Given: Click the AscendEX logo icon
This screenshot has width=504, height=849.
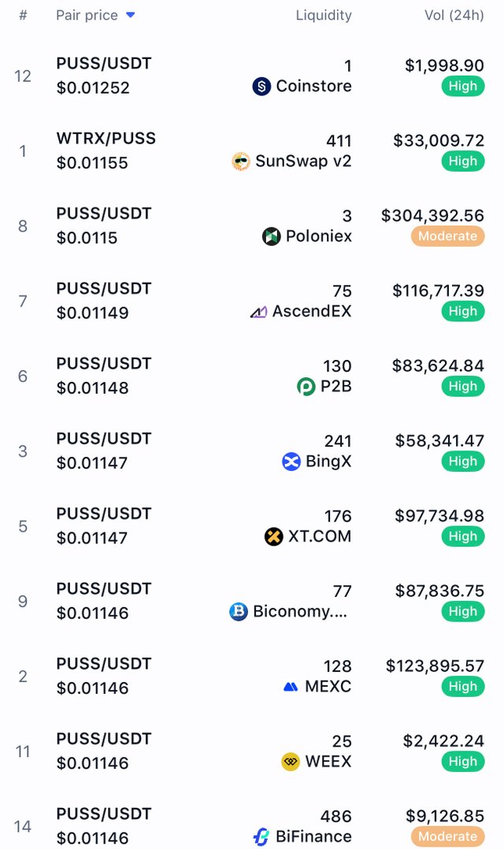Looking at the screenshot, I should 258,312.
